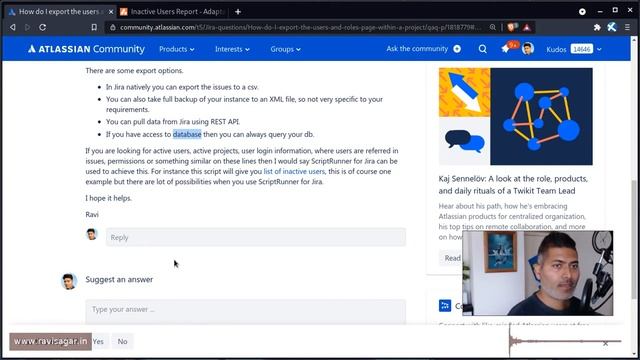Expand the Groups menu

coord(285,49)
